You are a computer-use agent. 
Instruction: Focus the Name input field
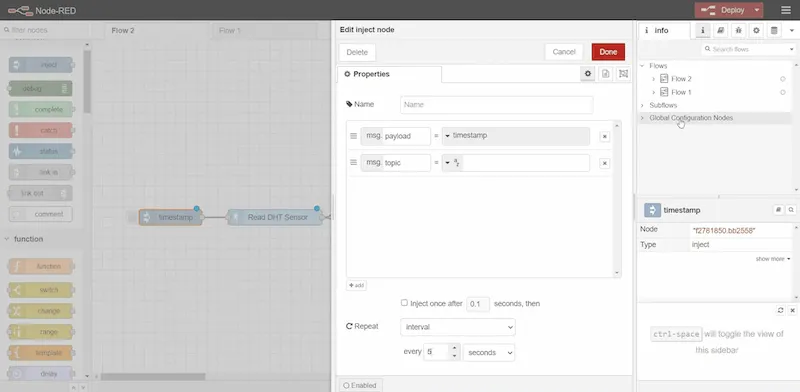[496, 105]
